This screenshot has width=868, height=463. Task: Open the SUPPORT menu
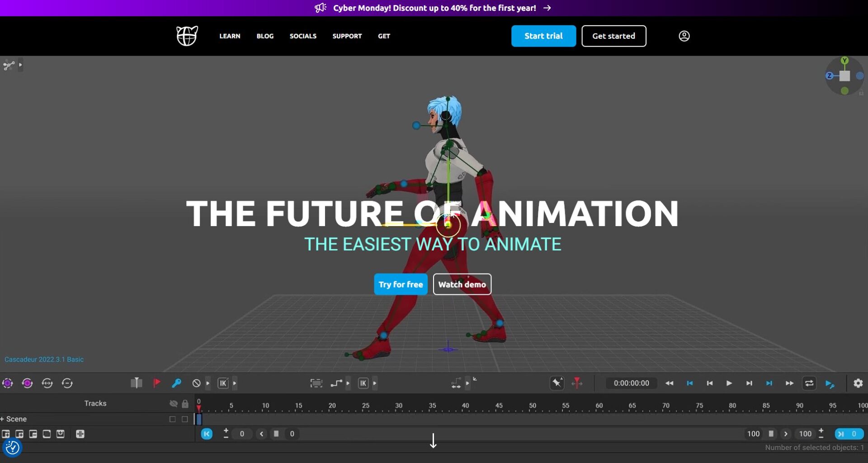347,36
